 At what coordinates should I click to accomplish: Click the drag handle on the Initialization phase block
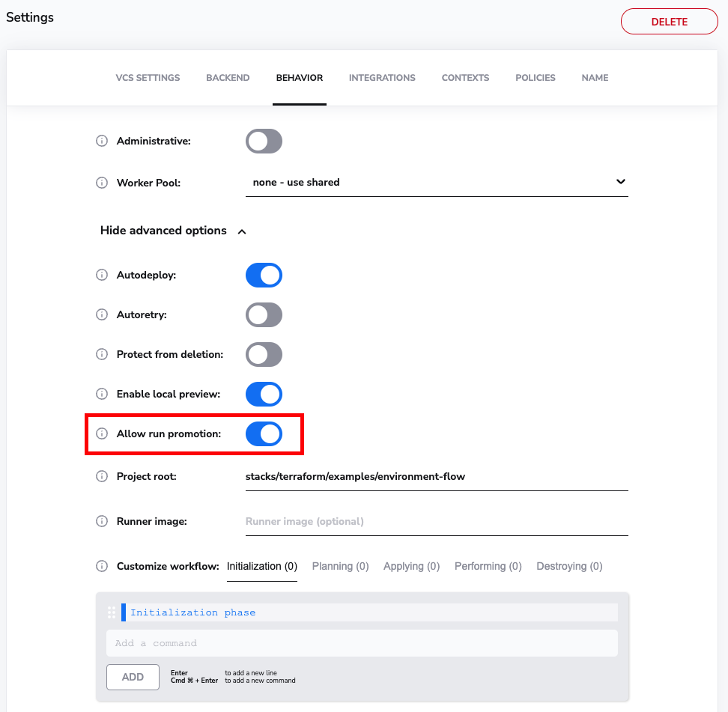pyautogui.click(x=111, y=612)
